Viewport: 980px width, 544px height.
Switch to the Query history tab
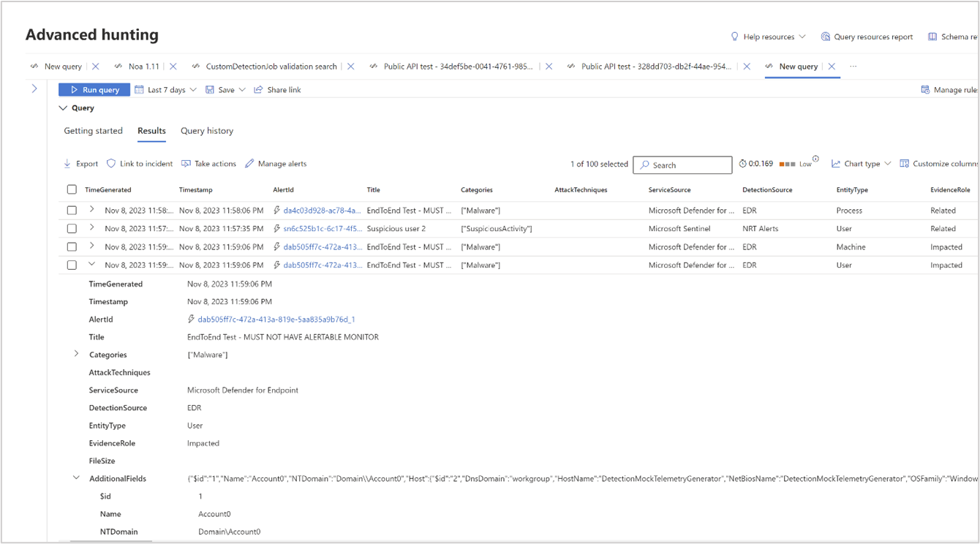tap(207, 131)
